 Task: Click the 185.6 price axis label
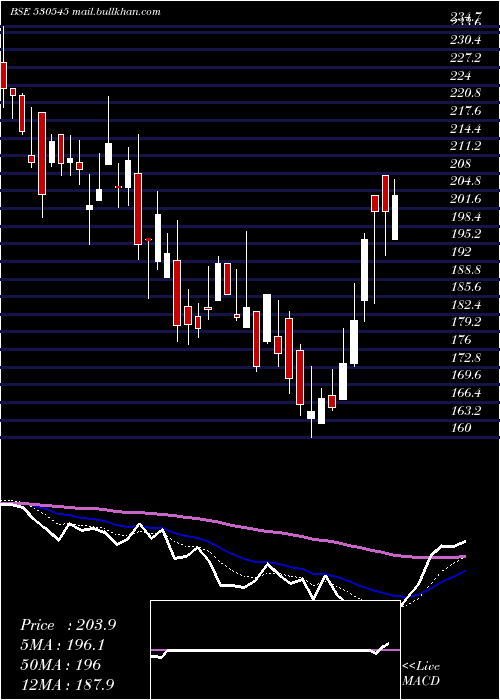click(x=465, y=287)
